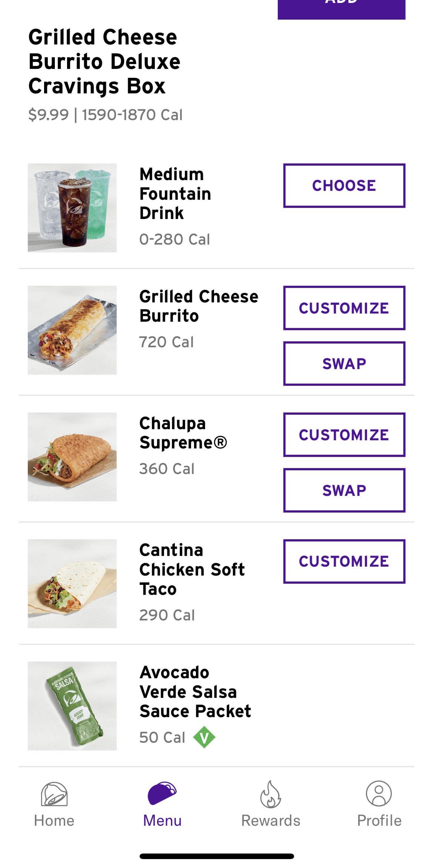Image resolution: width=433 pixels, height=868 pixels.
Task: Choose a Medium Fountain Drink
Action: coord(344,185)
